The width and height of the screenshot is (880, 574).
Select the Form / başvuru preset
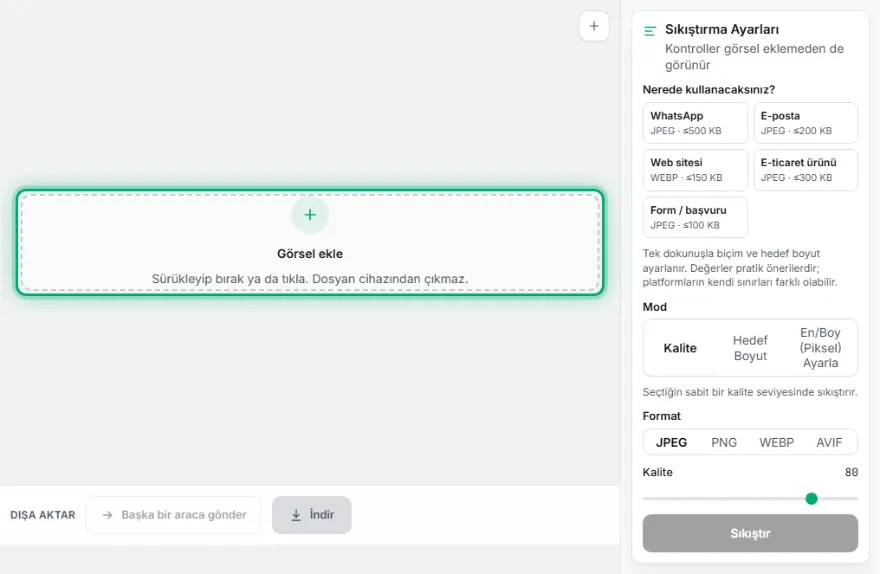(x=695, y=217)
